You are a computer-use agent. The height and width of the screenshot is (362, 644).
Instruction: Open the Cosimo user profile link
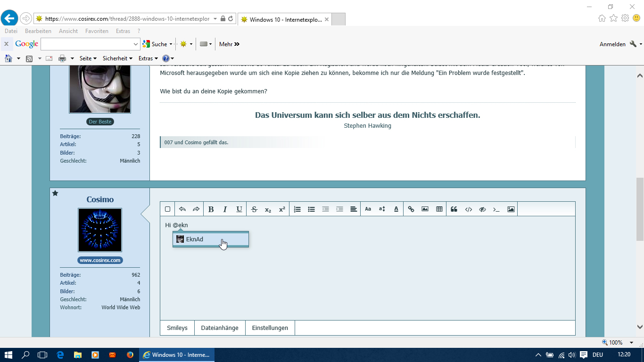[100, 199]
